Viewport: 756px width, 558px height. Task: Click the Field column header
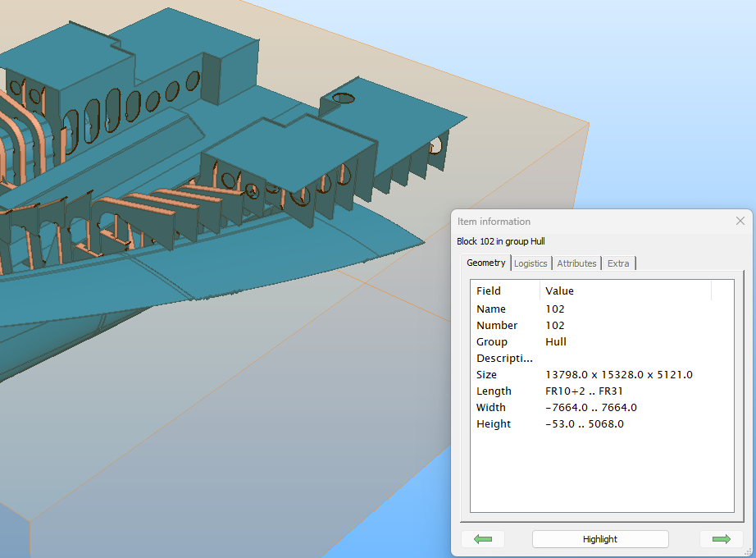coord(505,290)
